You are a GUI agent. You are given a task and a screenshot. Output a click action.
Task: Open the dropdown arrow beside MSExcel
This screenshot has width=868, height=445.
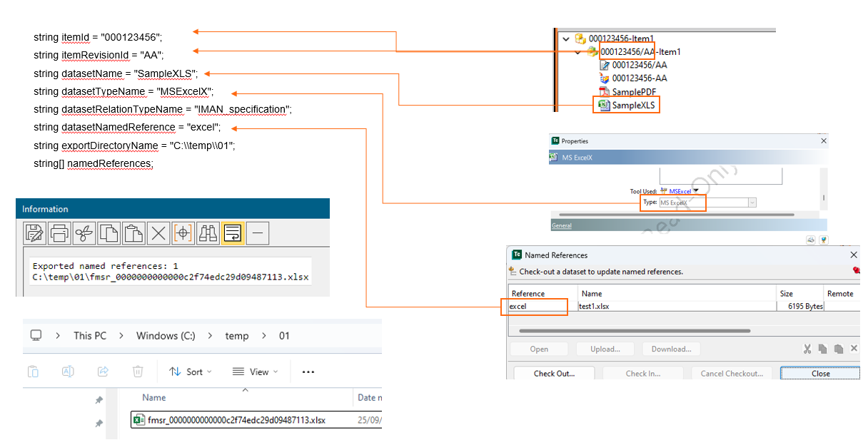pos(696,191)
